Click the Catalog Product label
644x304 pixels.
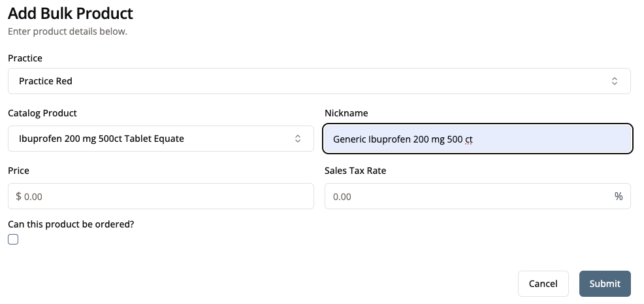click(x=42, y=113)
